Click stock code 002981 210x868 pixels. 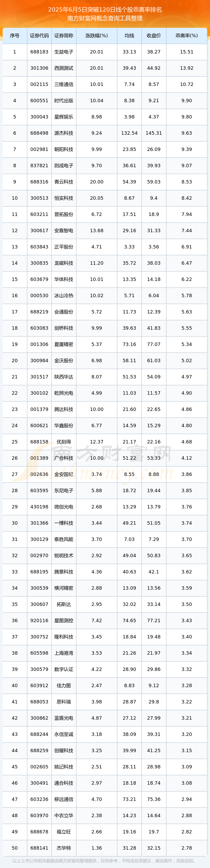pos(39,149)
